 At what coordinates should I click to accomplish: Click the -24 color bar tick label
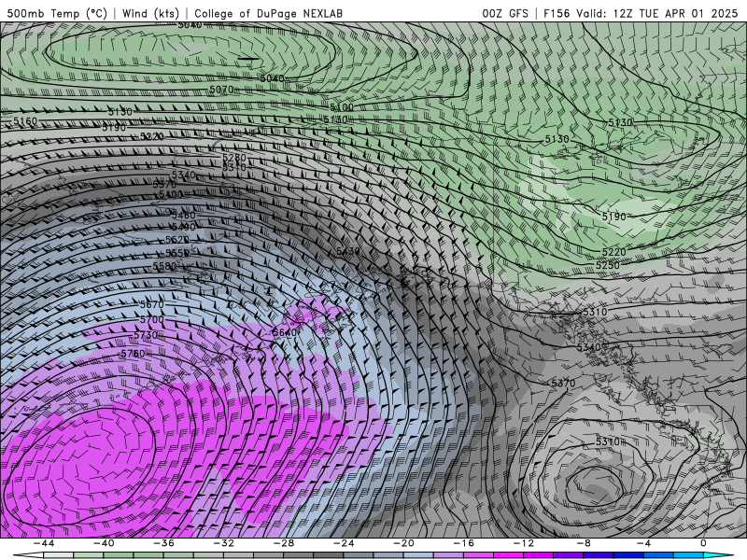[344, 544]
